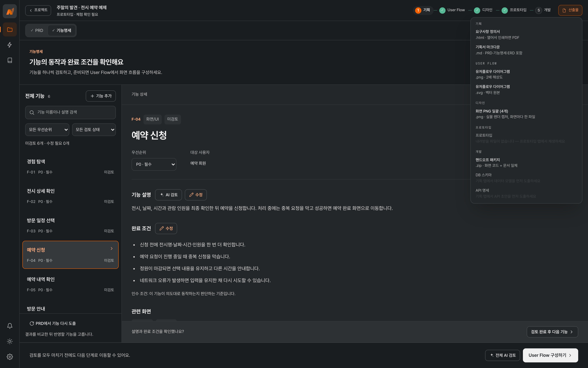The width and height of the screenshot is (588, 368).
Task: Open settings gear icon
Action: pyautogui.click(x=10, y=357)
